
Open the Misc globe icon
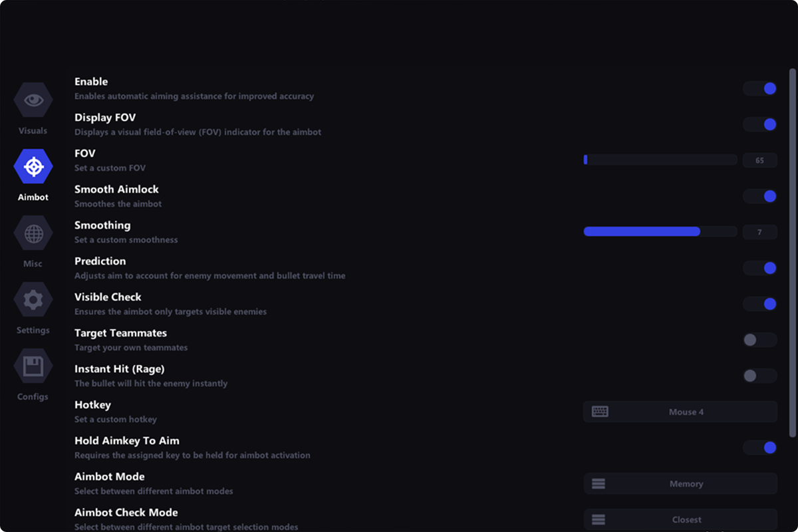coord(33,233)
